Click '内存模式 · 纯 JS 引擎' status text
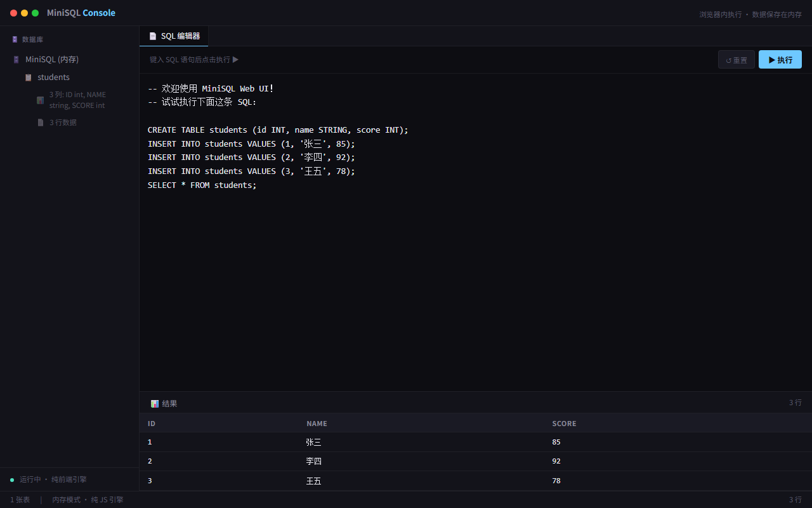Viewport: 812px width, 508px height. point(88,500)
